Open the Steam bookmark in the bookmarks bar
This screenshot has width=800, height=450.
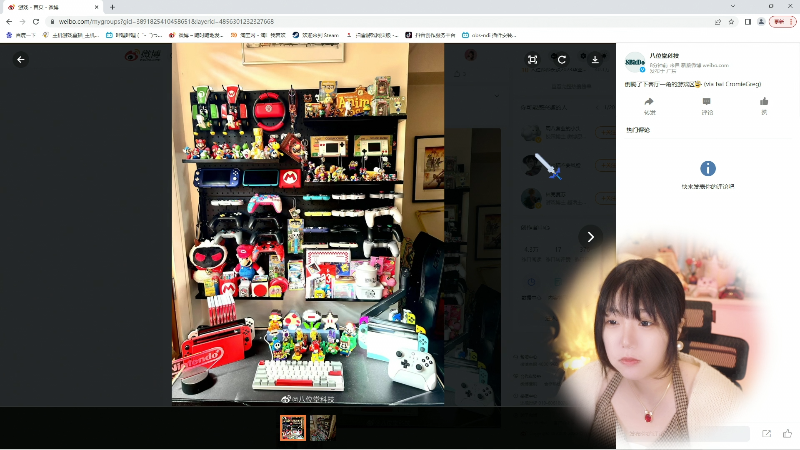315,35
